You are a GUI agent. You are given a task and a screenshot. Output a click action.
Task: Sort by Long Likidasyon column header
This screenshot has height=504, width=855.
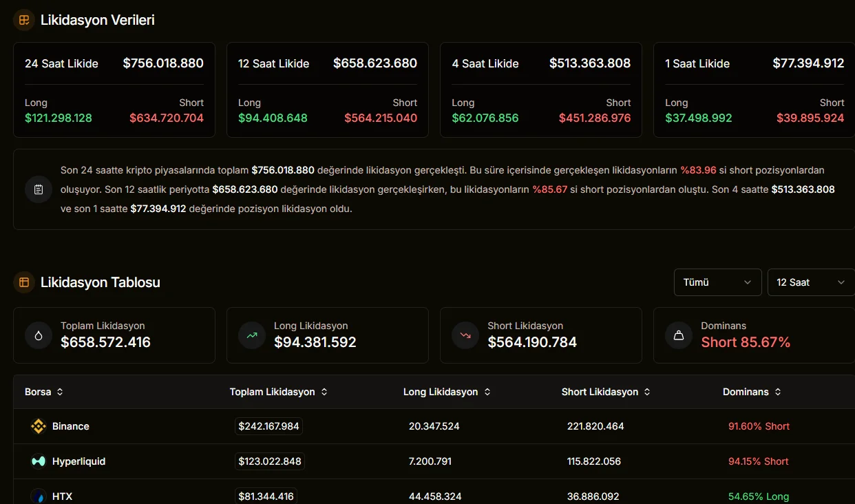pos(447,392)
